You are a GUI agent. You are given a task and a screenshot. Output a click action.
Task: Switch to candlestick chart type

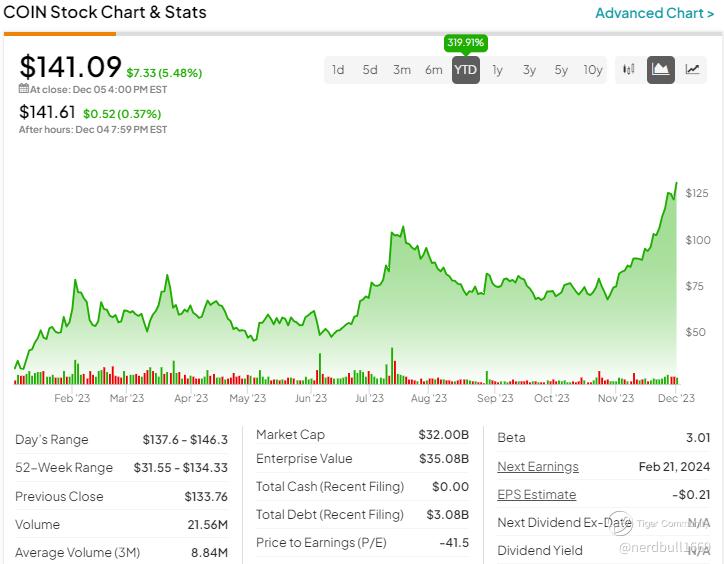point(629,70)
